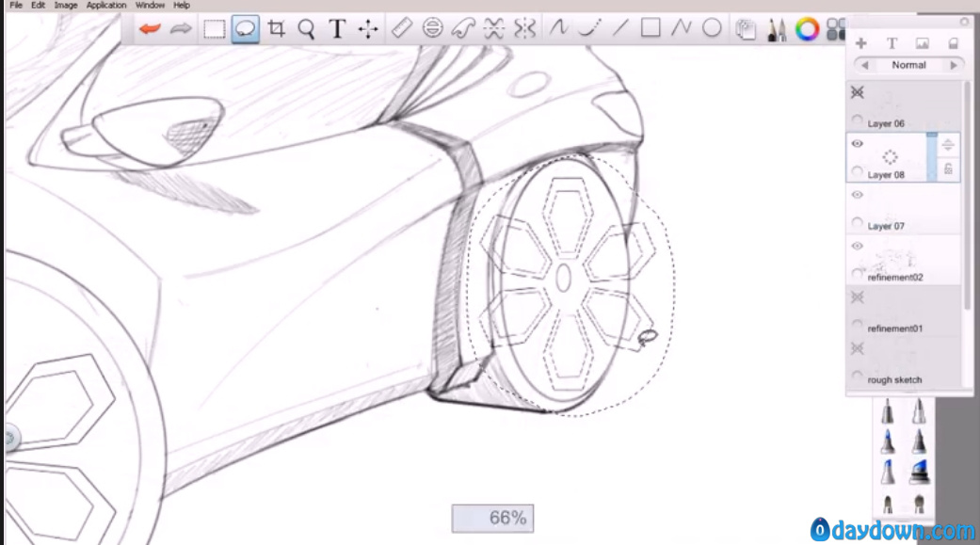Open the Help menu
Image resolution: width=980 pixels, height=545 pixels.
point(182,5)
